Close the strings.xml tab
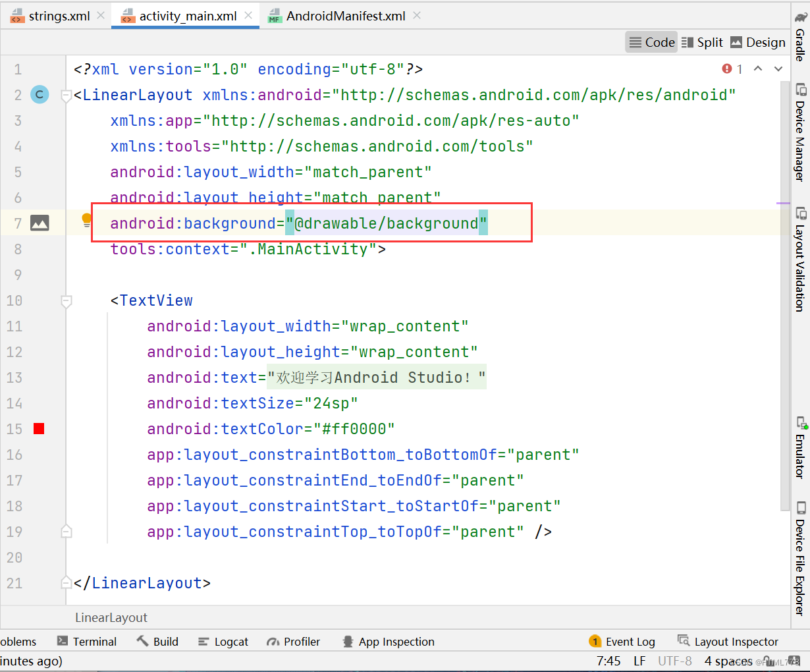 click(101, 15)
